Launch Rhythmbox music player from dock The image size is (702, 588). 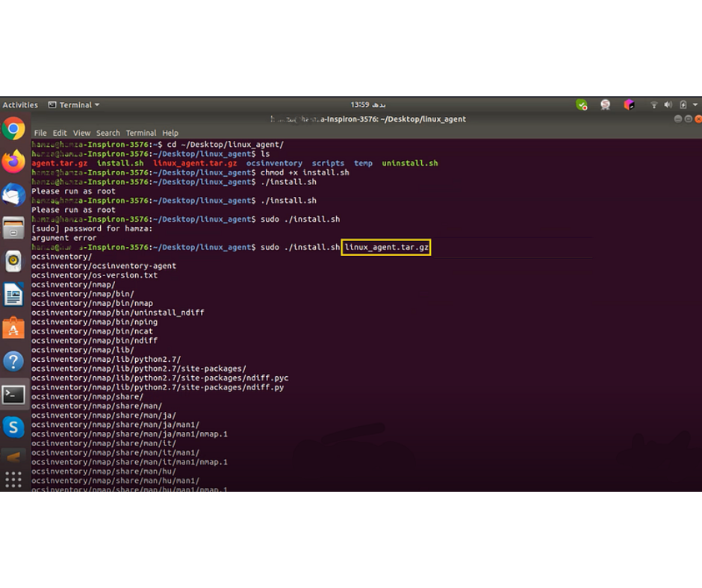tap(13, 261)
